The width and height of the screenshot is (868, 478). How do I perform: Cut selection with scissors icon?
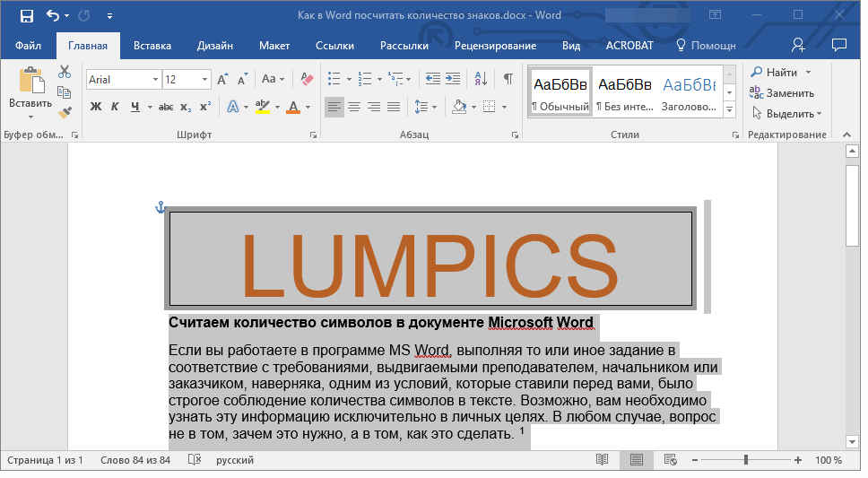point(65,72)
